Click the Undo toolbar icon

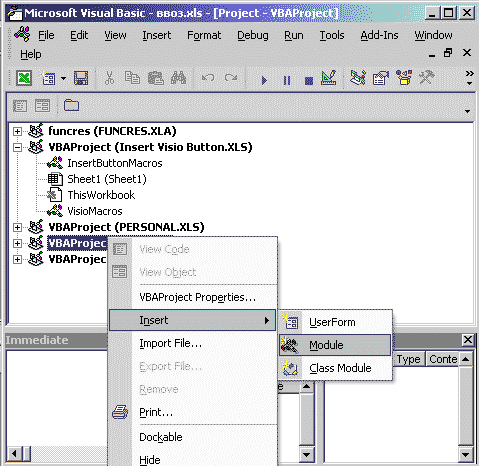click(208, 79)
